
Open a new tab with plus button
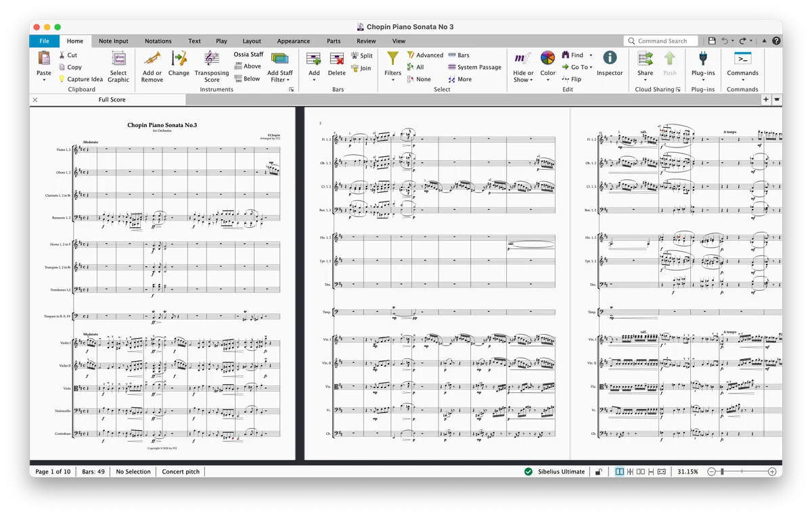point(766,99)
